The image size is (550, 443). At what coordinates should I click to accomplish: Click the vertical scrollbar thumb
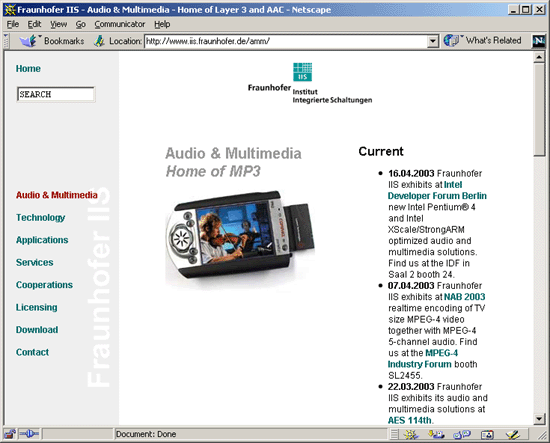pyautogui.click(x=539, y=110)
